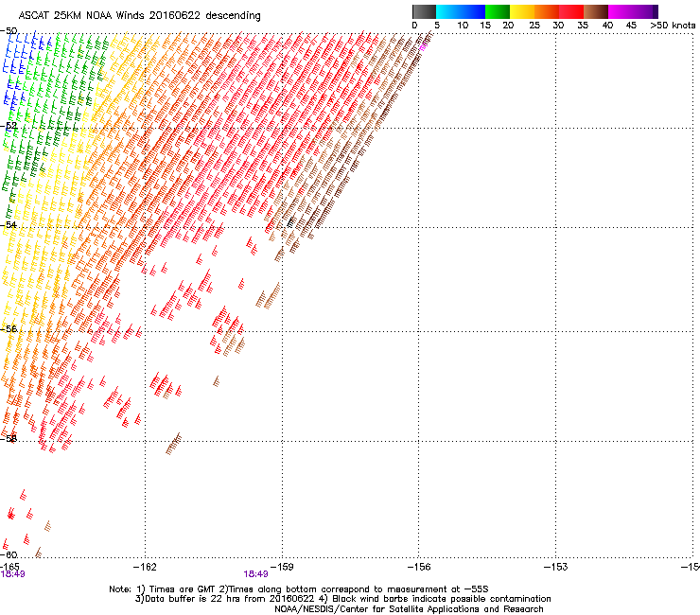Viewport: 700px width, 615px height.
Task: Click the gray 0-5 knots color bar segment
Action: coord(424,11)
